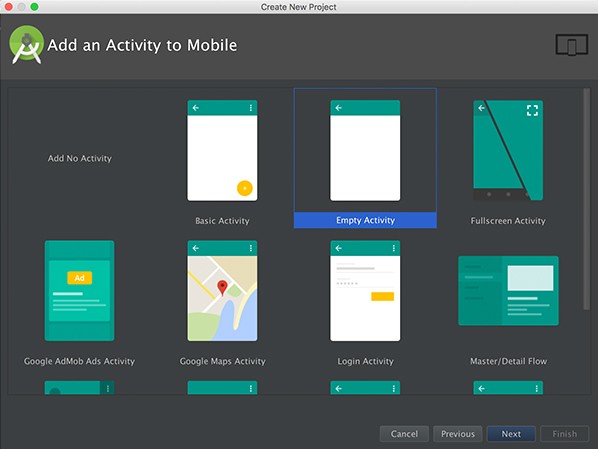The width and height of the screenshot is (598, 449).
Task: Click the Basic Activity label
Action: click(x=222, y=221)
